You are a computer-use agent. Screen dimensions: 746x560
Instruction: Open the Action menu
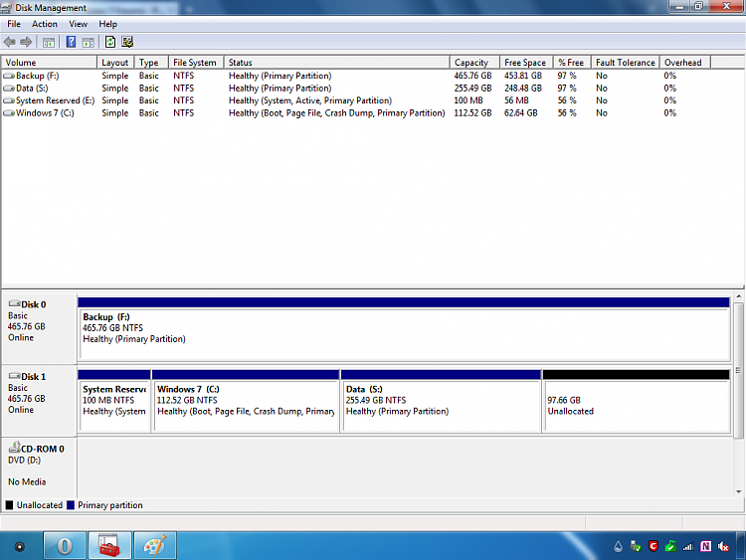(44, 24)
